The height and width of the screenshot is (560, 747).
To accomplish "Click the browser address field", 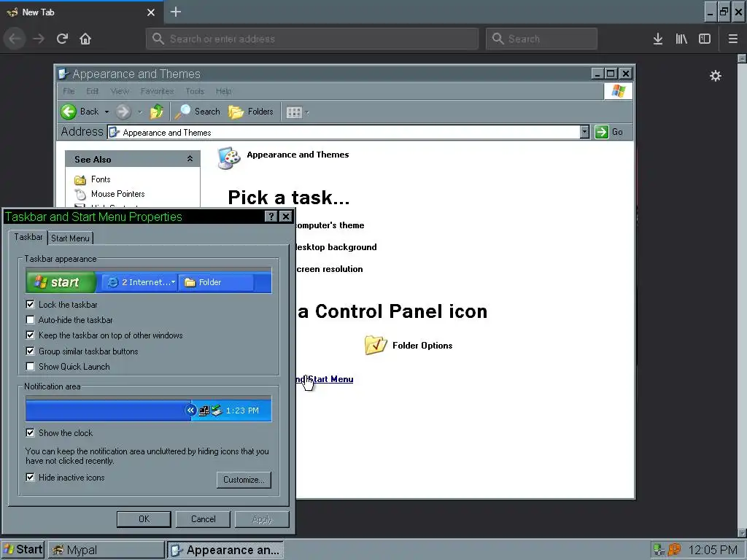I will pos(312,39).
